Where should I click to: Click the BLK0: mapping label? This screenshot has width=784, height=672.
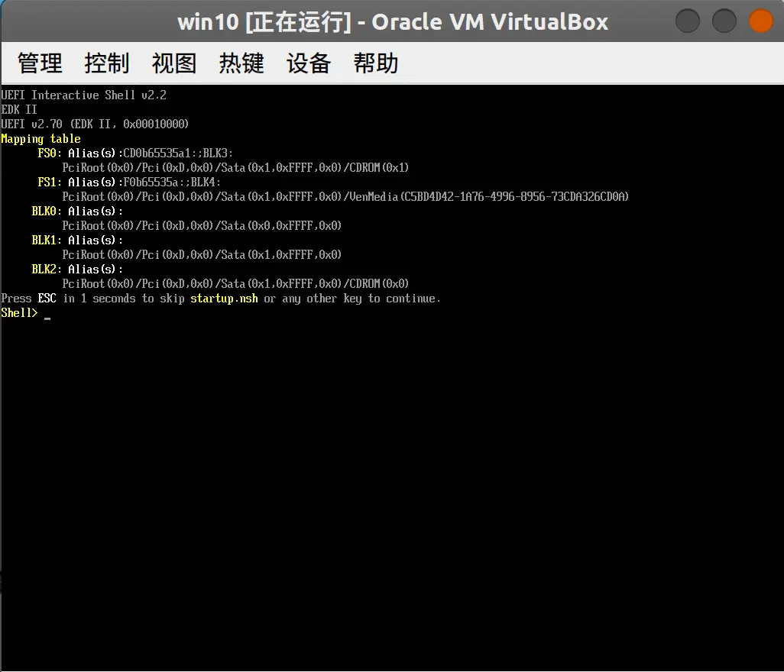tap(47, 212)
